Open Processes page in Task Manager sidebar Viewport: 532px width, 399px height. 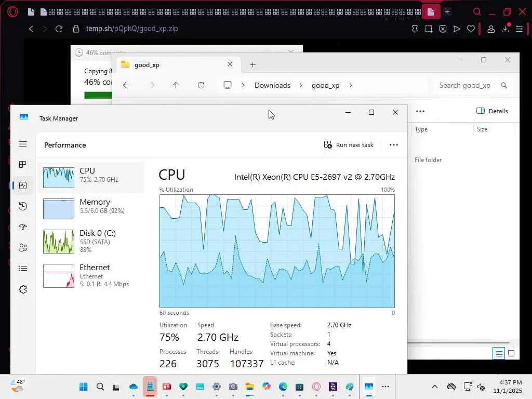(x=23, y=165)
